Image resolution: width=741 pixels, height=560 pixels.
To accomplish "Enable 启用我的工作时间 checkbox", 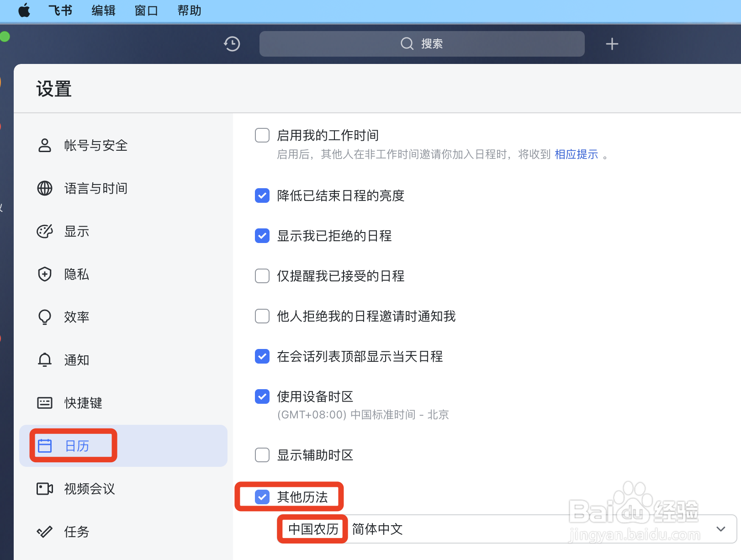I will 262,135.
